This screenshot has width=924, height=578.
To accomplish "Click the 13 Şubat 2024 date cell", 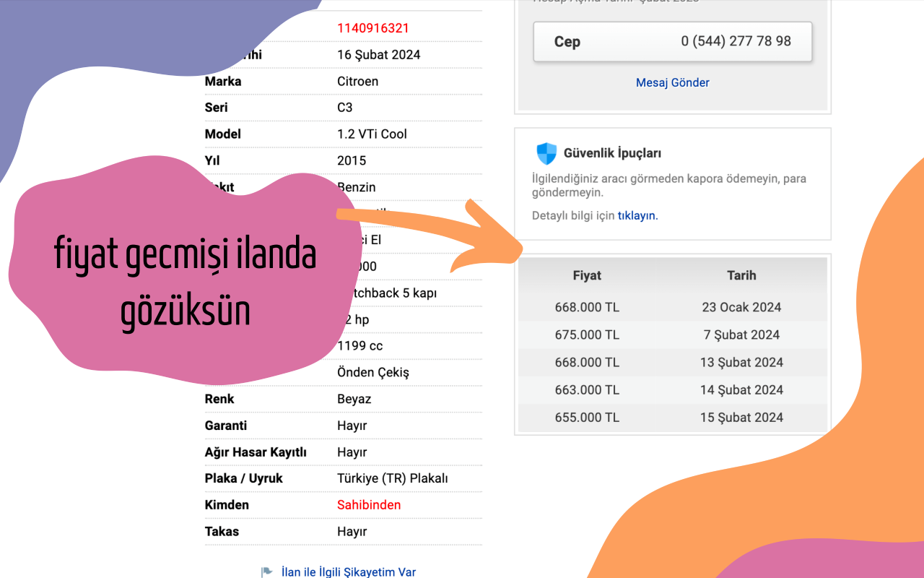I will tap(742, 362).
